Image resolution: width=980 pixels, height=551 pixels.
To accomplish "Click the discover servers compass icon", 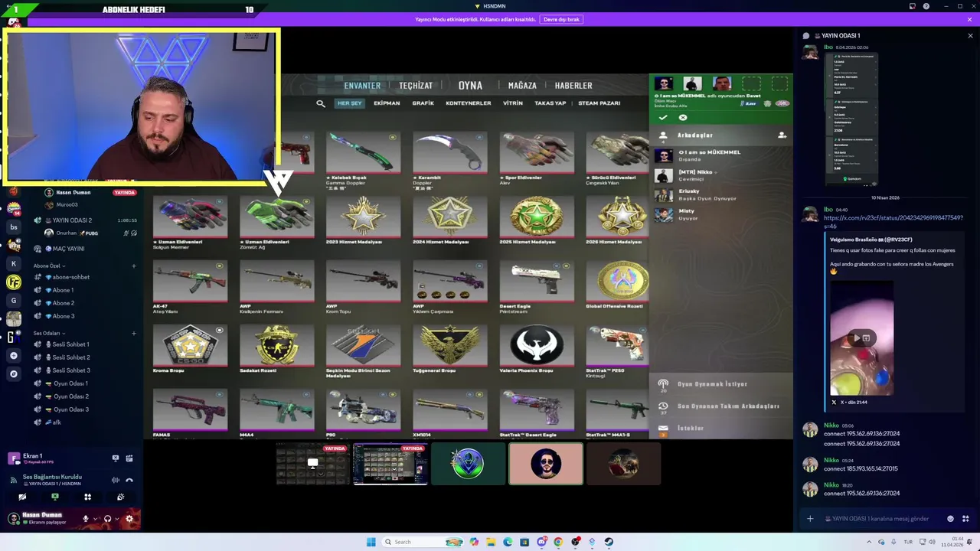I will coord(13,374).
